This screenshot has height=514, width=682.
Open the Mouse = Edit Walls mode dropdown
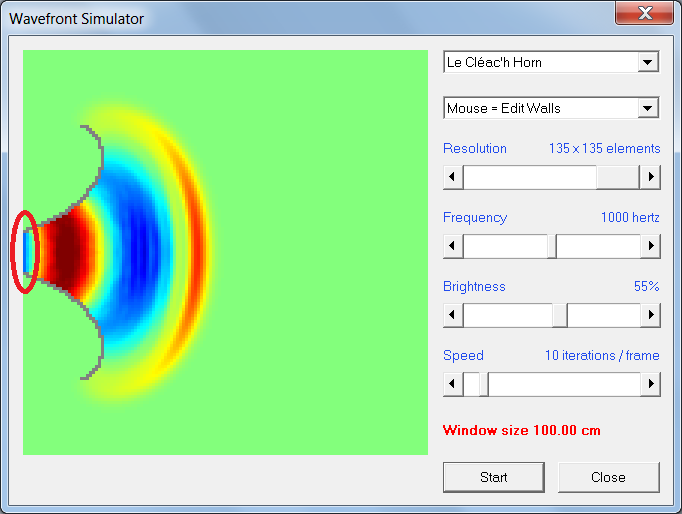point(551,108)
